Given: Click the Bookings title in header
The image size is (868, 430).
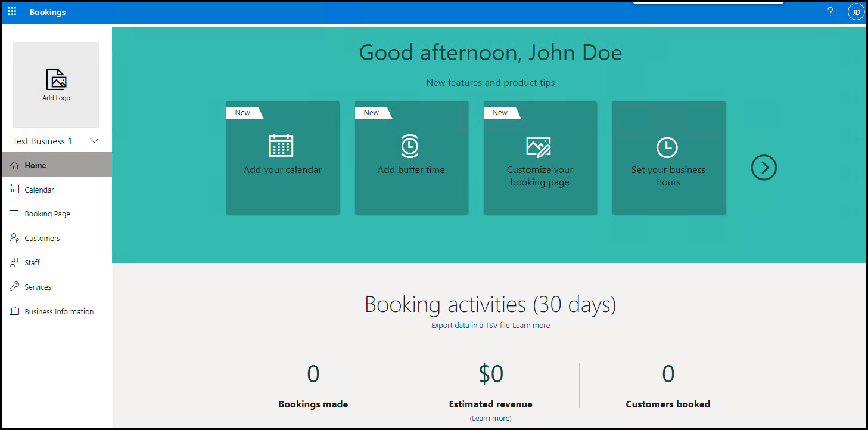Looking at the screenshot, I should pos(48,12).
